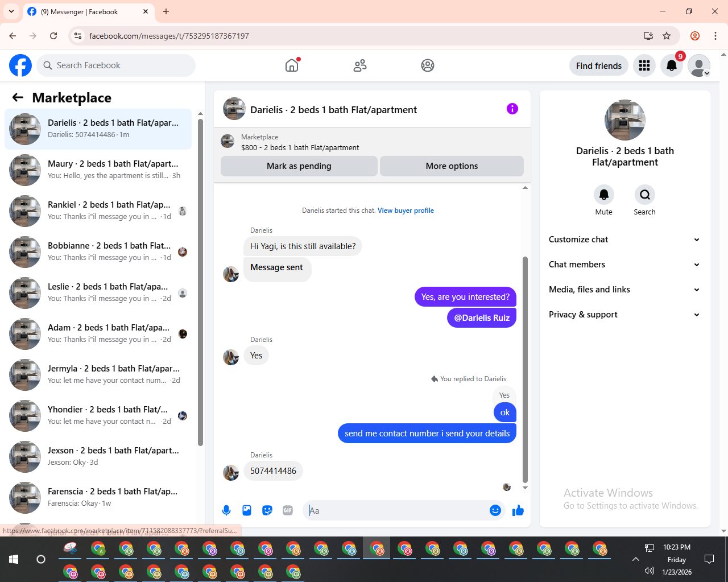Expand Media, files and links section
Viewport: 728px width, 582px height.
click(625, 290)
